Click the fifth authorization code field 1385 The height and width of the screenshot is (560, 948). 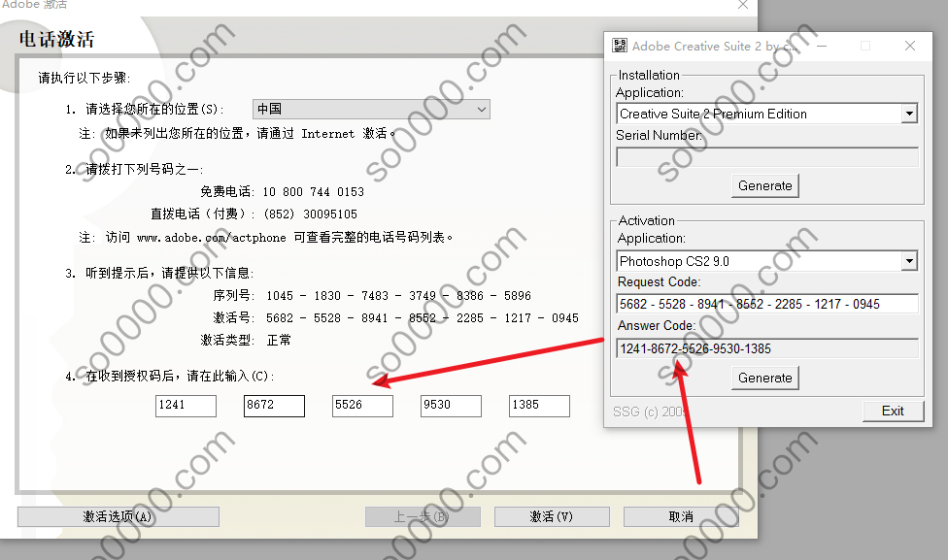(x=539, y=406)
